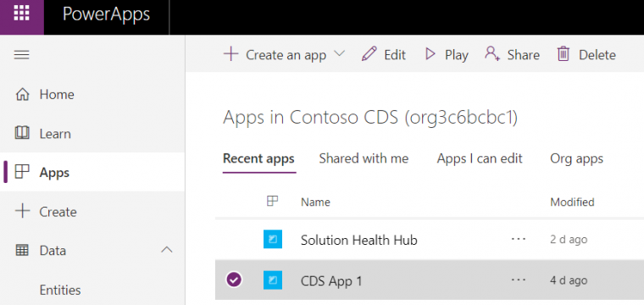Open the Solution Health Hub app name

pos(359,240)
